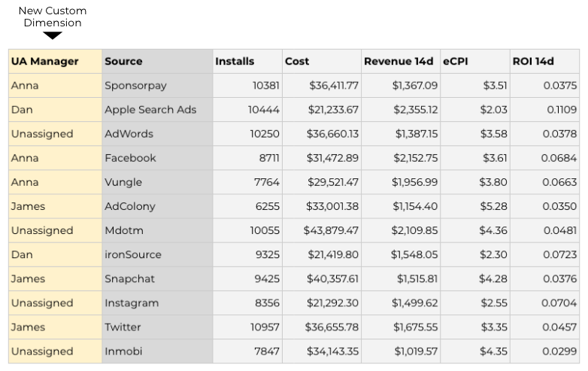Click the Cost column header

[297, 62]
